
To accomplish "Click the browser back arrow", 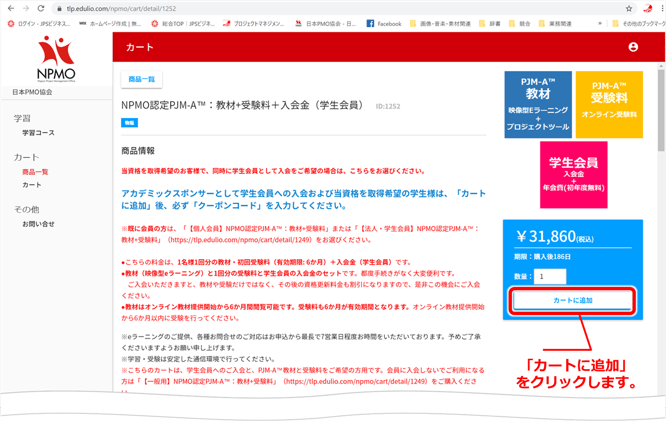I will click(11, 8).
